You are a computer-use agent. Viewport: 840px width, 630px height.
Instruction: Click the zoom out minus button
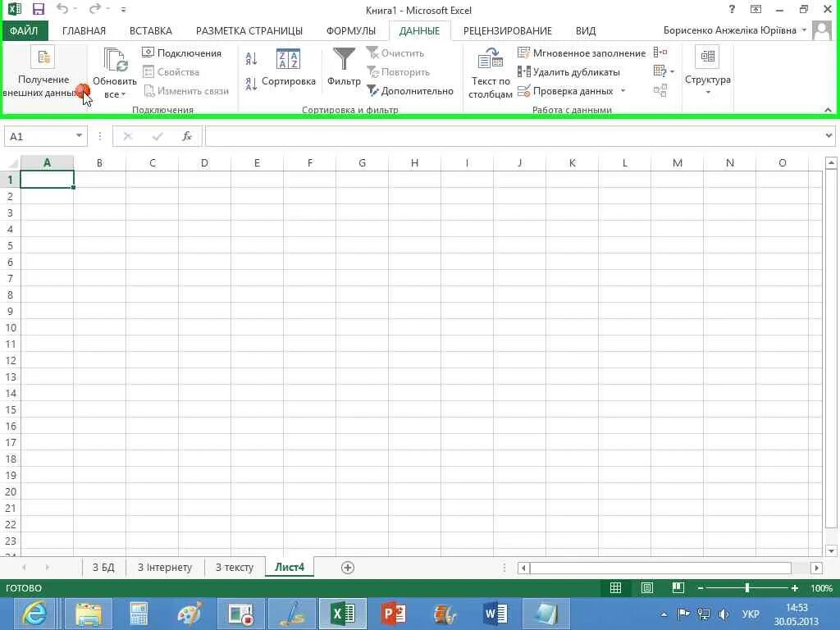701,588
